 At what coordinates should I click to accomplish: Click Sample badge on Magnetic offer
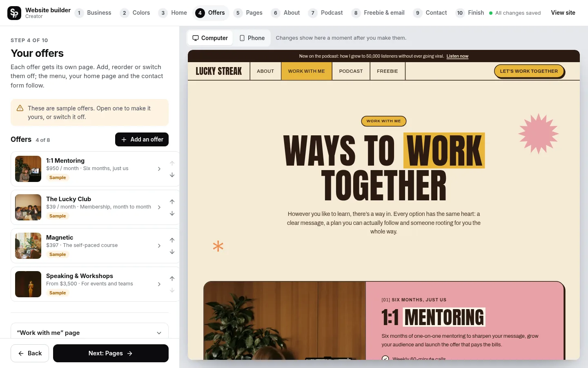(x=58, y=254)
